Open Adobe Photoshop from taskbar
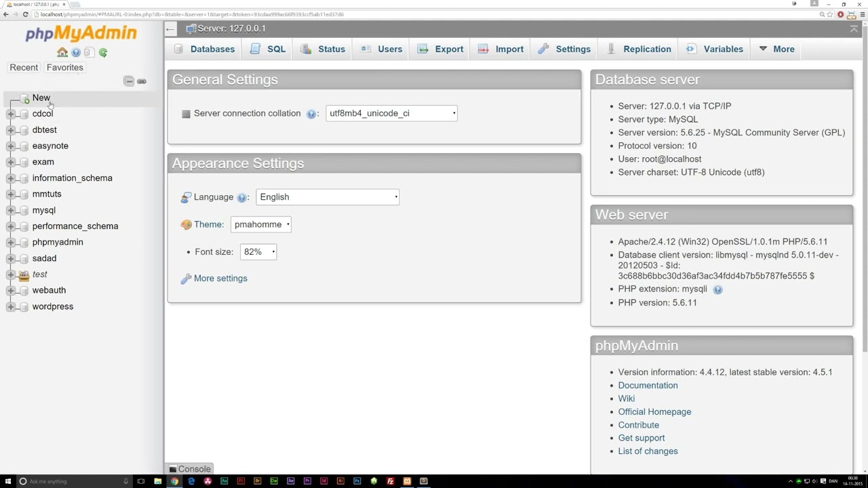 [x=357, y=481]
